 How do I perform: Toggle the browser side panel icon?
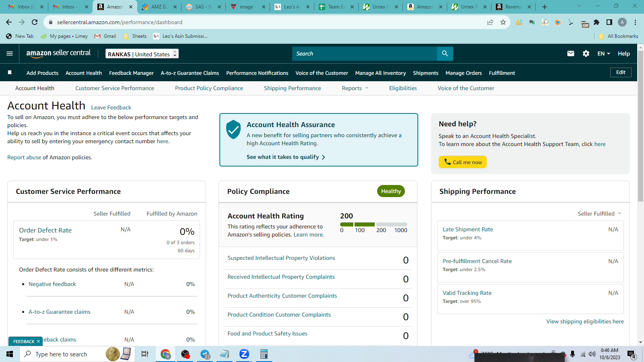(x=609, y=22)
